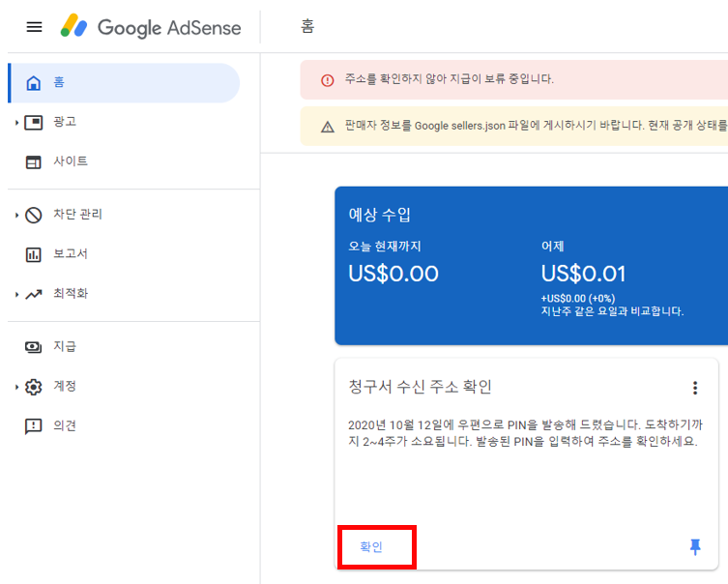Image resolution: width=728 pixels, height=584 pixels.
Task: Open the 의견 sidebar item
Action: [125, 425]
